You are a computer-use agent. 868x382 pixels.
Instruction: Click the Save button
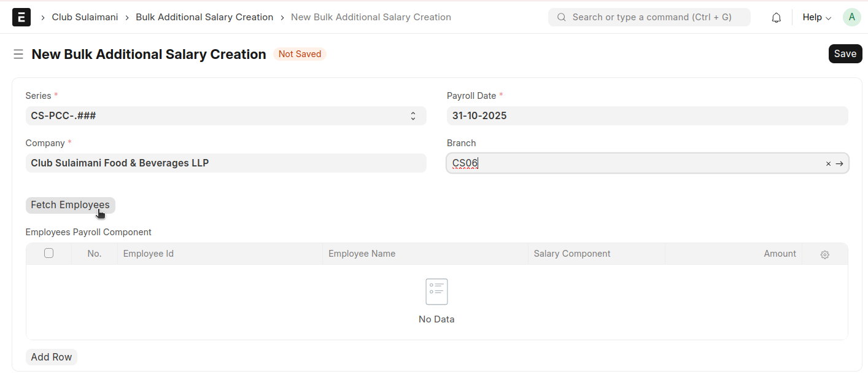(845, 54)
